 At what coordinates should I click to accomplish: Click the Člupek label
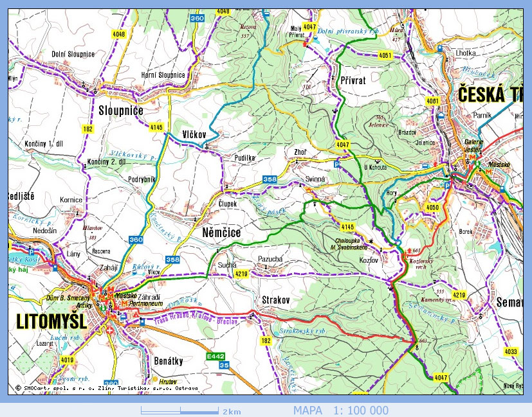(228, 204)
